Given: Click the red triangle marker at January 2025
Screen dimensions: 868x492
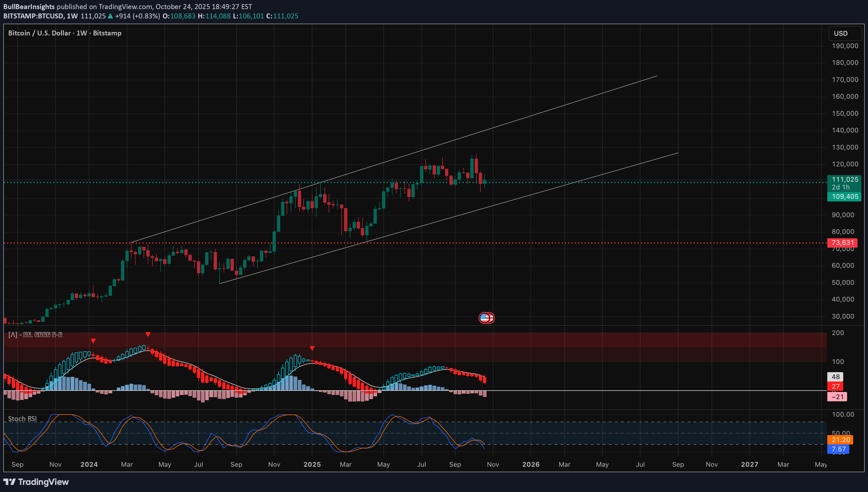Looking at the screenshot, I should tap(312, 348).
